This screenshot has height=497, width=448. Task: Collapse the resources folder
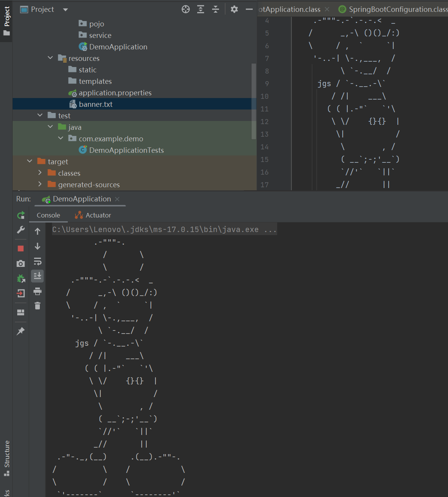point(51,58)
